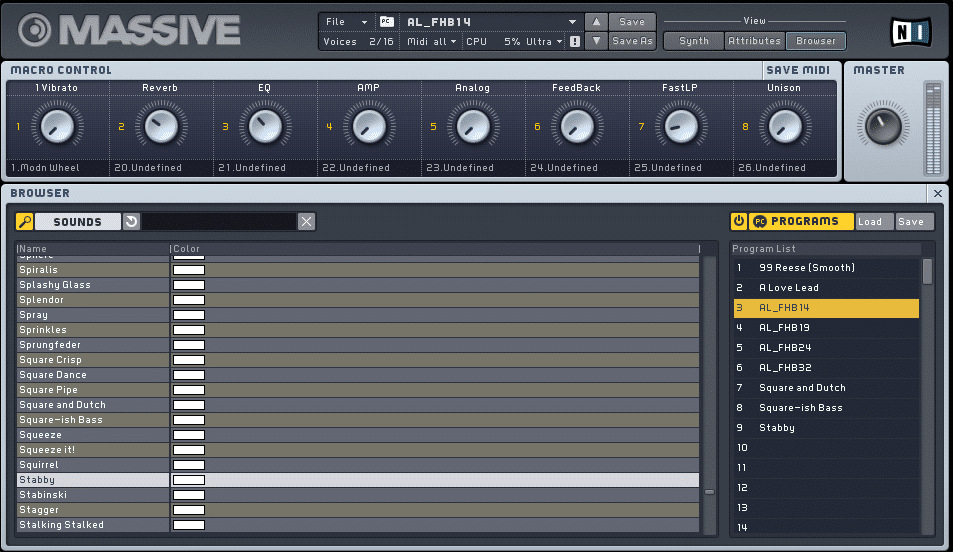Click the Massive logo

coord(129,30)
